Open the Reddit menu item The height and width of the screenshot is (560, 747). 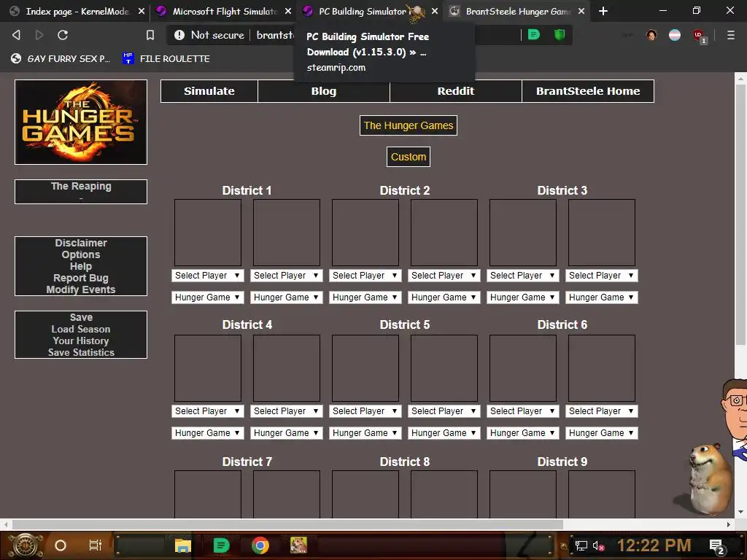pyautogui.click(x=456, y=91)
